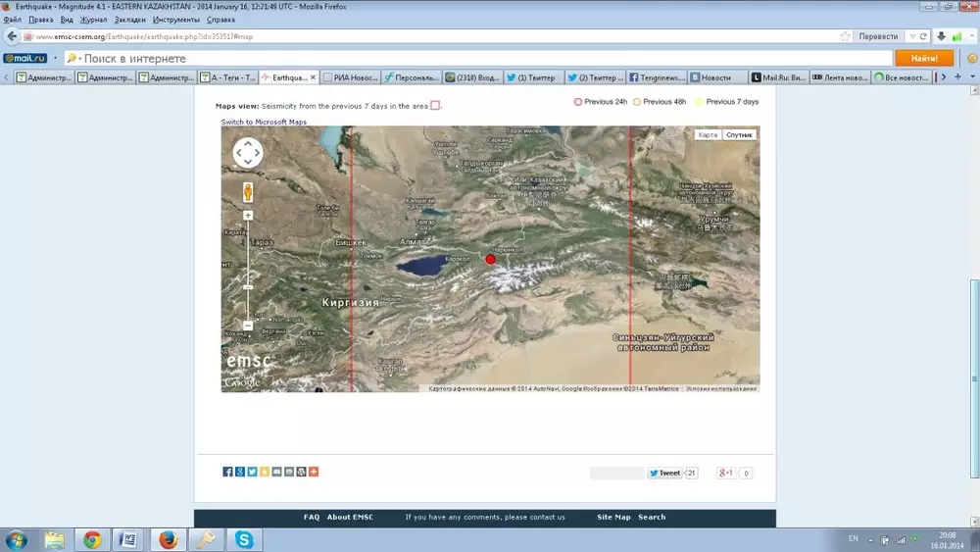Click the Tweet button

pos(664,473)
